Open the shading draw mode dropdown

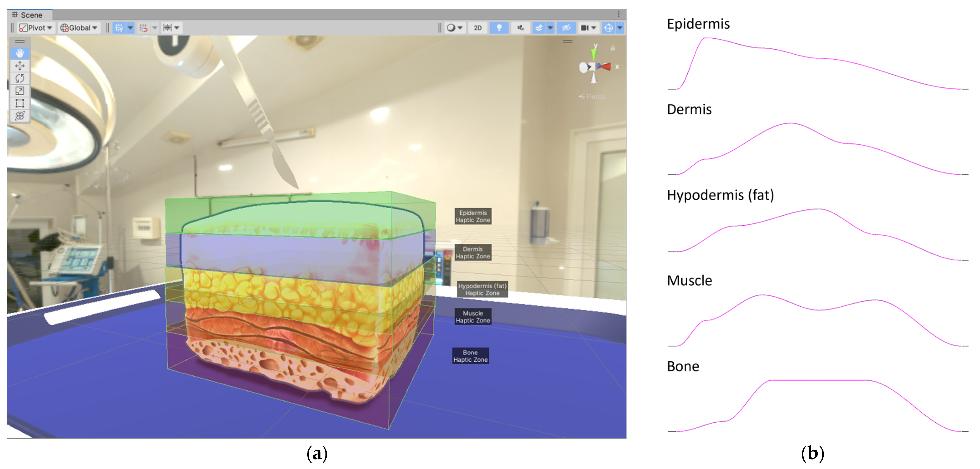[x=454, y=28]
